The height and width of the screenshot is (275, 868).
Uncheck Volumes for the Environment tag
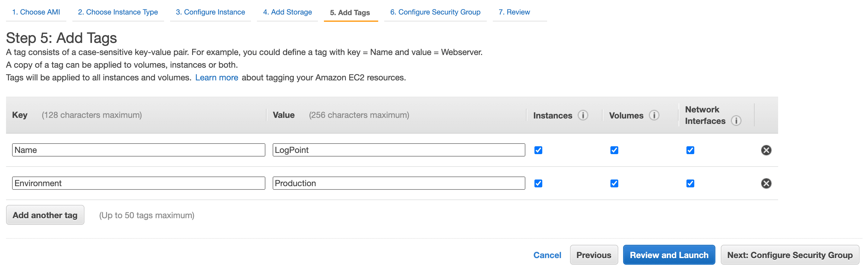(614, 183)
